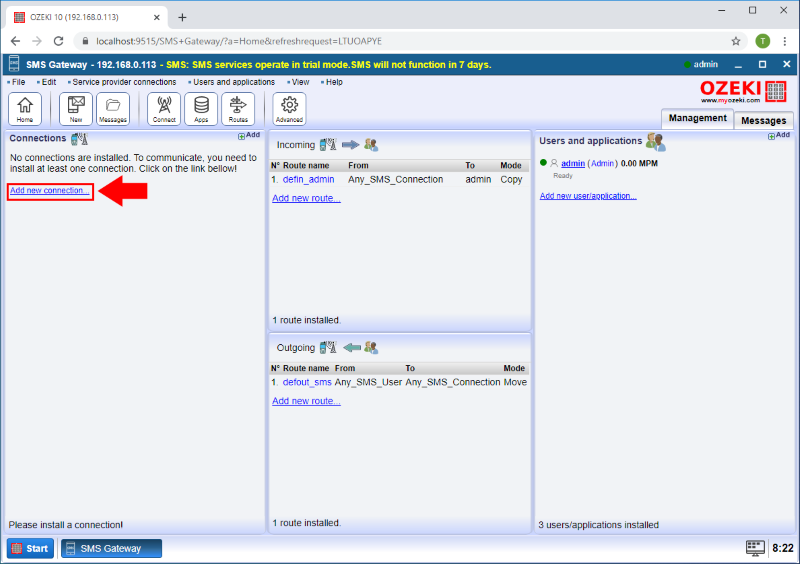Click the Move mode cell
The width and height of the screenshot is (800, 564).
(x=515, y=382)
